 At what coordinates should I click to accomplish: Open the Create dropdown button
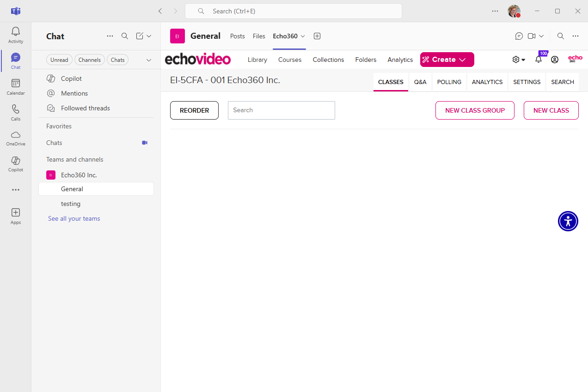447,60
